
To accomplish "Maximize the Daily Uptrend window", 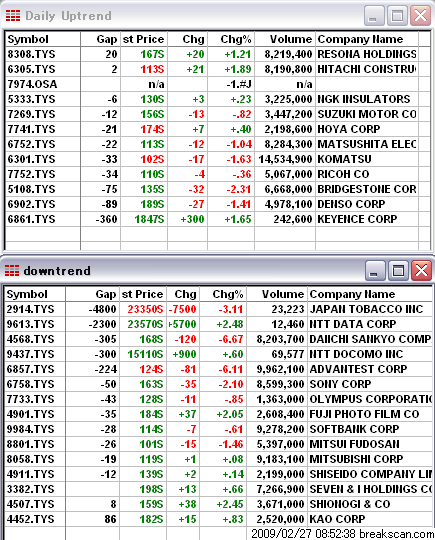I will point(397,15).
